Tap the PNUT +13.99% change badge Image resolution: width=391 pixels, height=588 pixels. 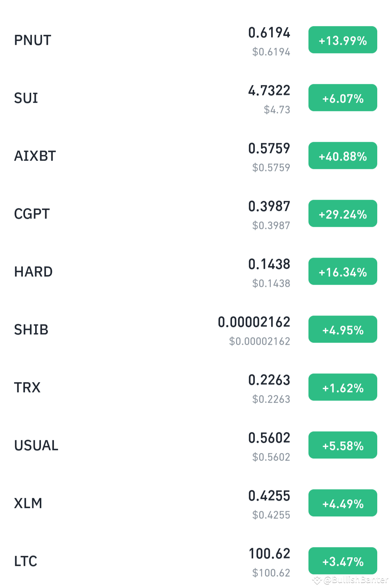342,40
